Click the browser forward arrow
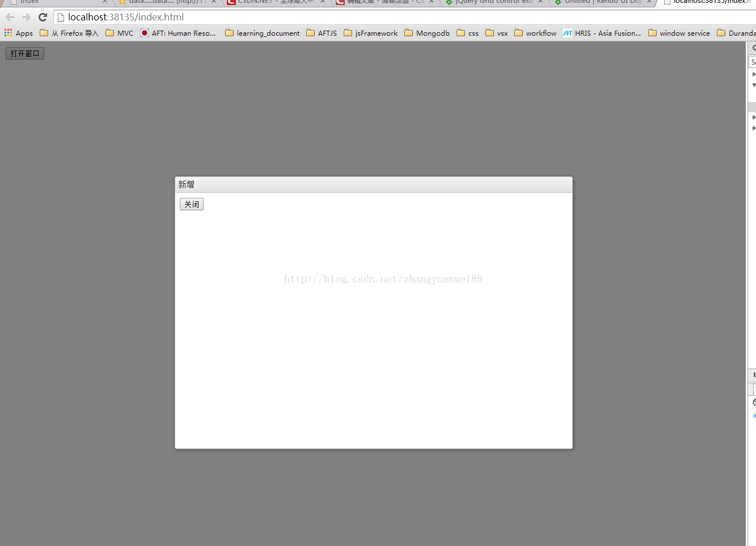The width and height of the screenshot is (756, 546). point(26,17)
